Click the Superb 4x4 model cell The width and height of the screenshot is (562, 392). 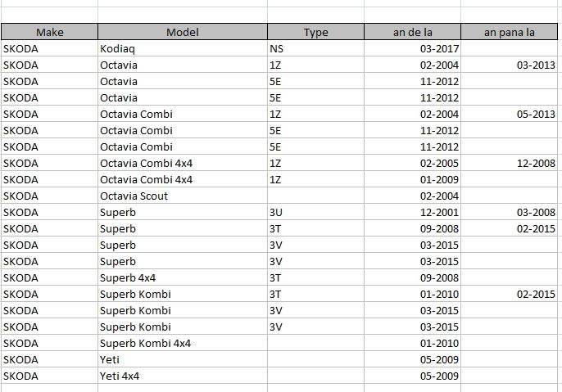click(182, 277)
